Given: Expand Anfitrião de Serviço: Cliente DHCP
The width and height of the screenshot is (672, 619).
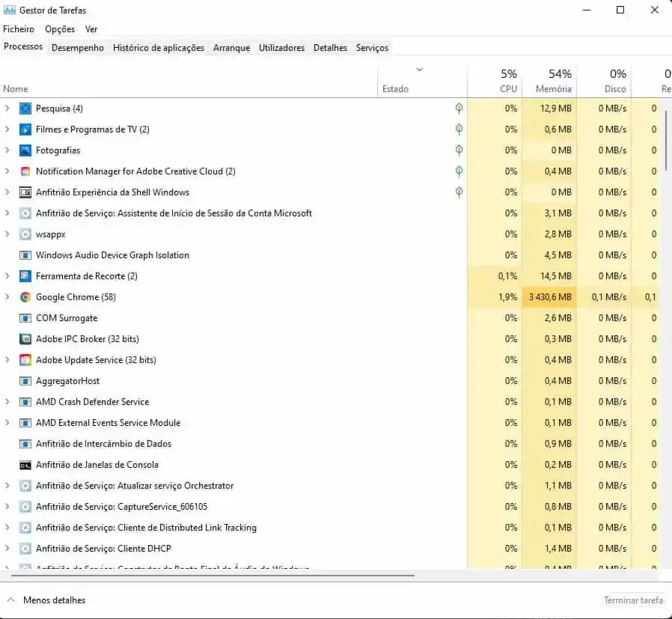Looking at the screenshot, I should [x=7, y=549].
